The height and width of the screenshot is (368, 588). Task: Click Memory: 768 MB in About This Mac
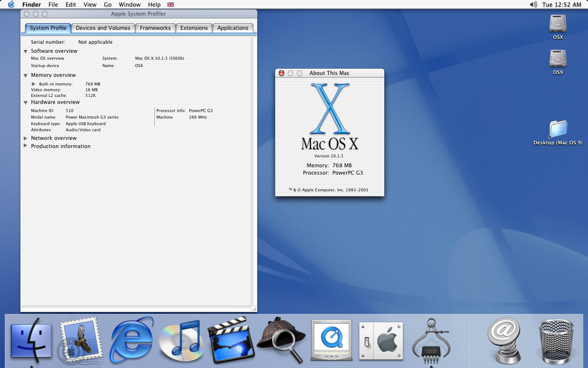329,166
